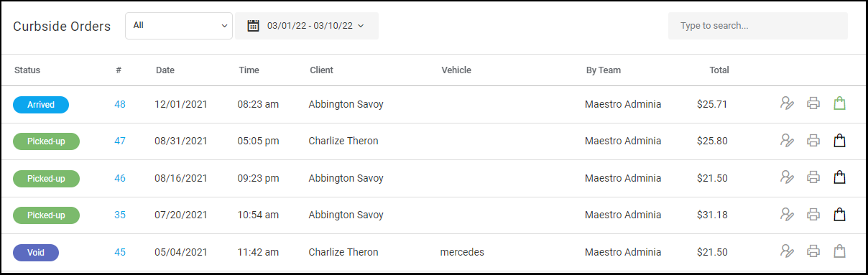Click the calendar icon next to the date range

coord(253,26)
